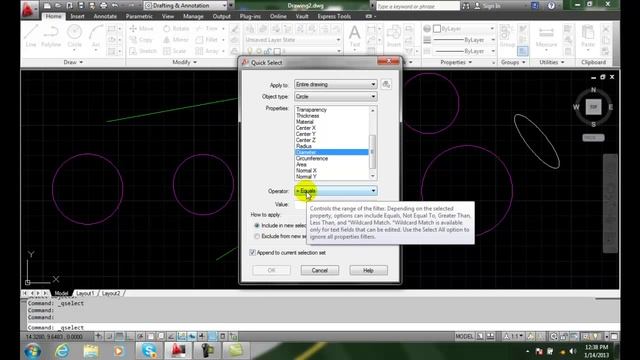Toggle Append to current selection set checkbox
The height and width of the screenshot is (360, 640).
pos(252,253)
